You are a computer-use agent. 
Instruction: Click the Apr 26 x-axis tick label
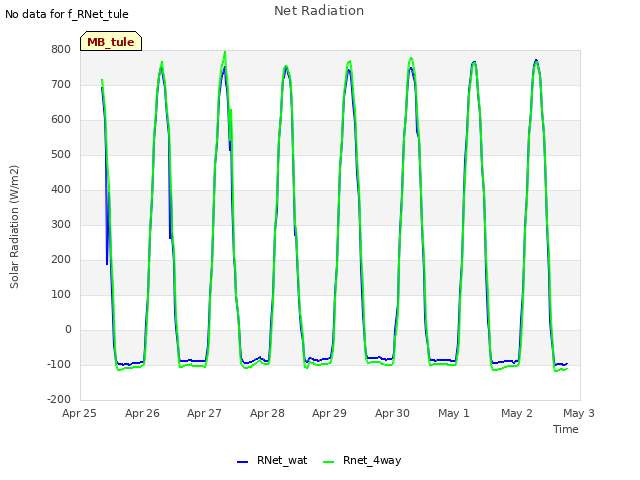point(142,413)
